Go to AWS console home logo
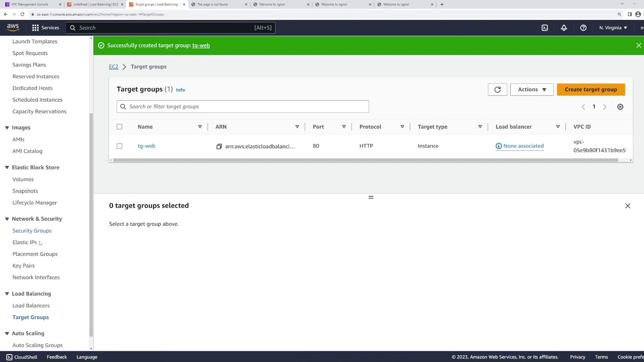The height and width of the screenshot is (362, 644). [x=13, y=27]
